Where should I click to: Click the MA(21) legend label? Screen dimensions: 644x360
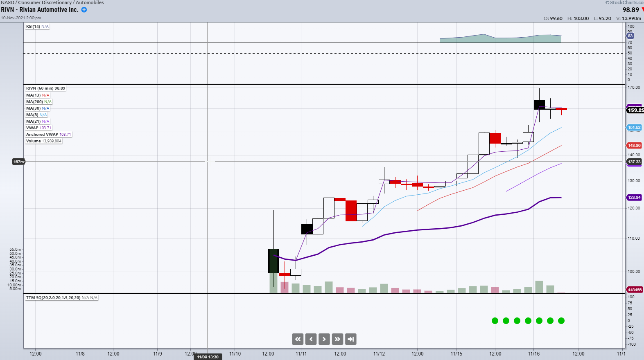38,122
